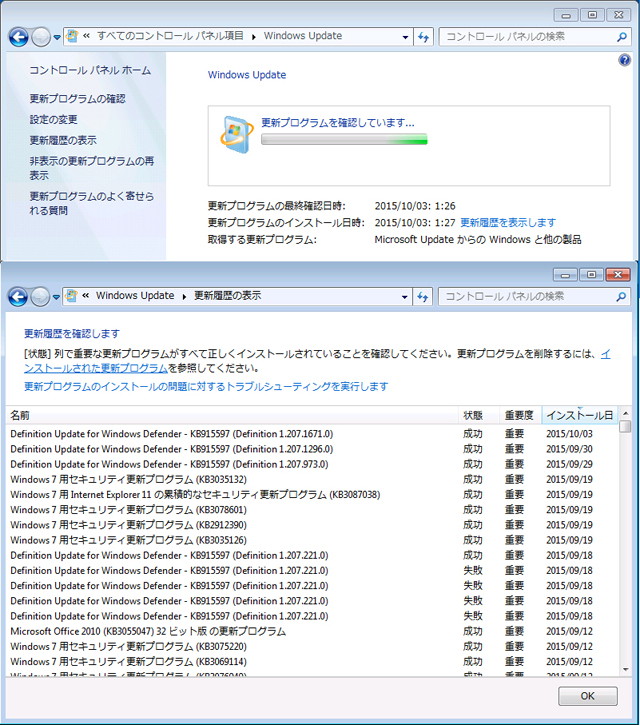
Task: Click the control panel icon in lower address bar
Action: (73, 297)
